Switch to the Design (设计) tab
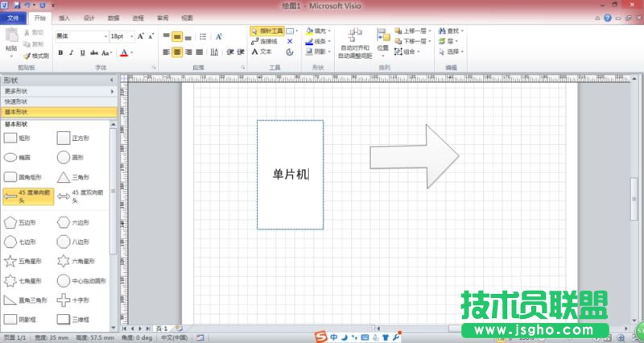Viewport: 644px width, 343px height. 89,18
